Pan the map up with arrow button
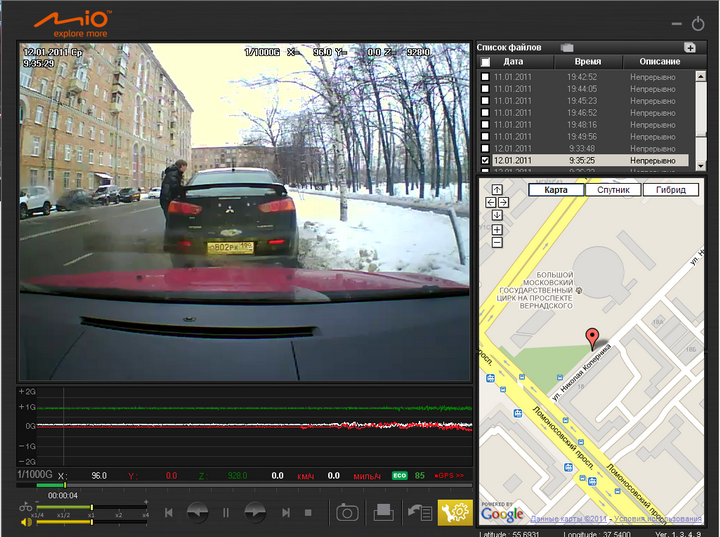The height and width of the screenshot is (537, 720). pyautogui.click(x=497, y=189)
